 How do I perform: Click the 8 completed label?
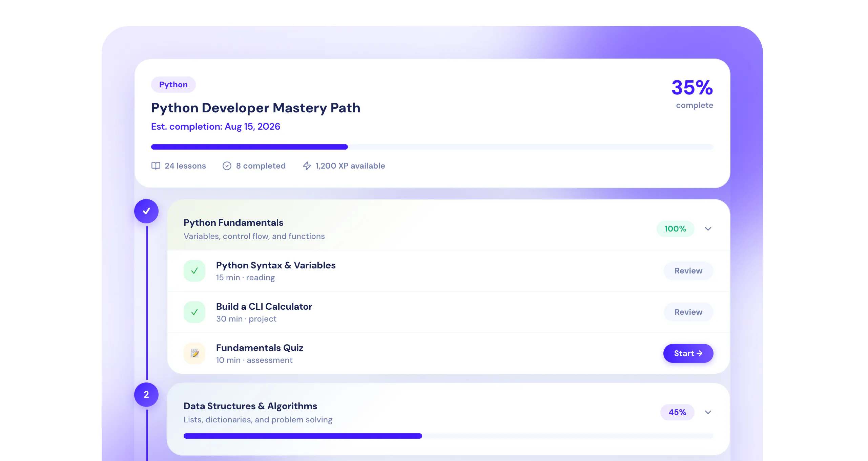click(261, 166)
